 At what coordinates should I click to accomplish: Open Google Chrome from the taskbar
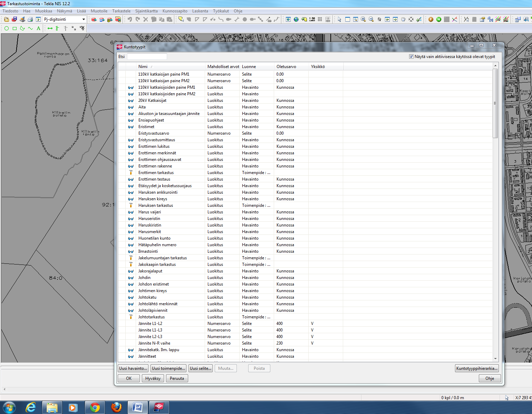tap(95, 407)
